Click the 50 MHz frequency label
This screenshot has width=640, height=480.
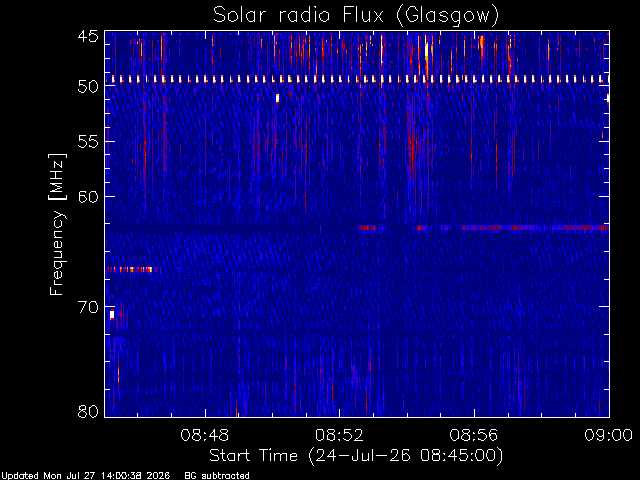coord(88,87)
